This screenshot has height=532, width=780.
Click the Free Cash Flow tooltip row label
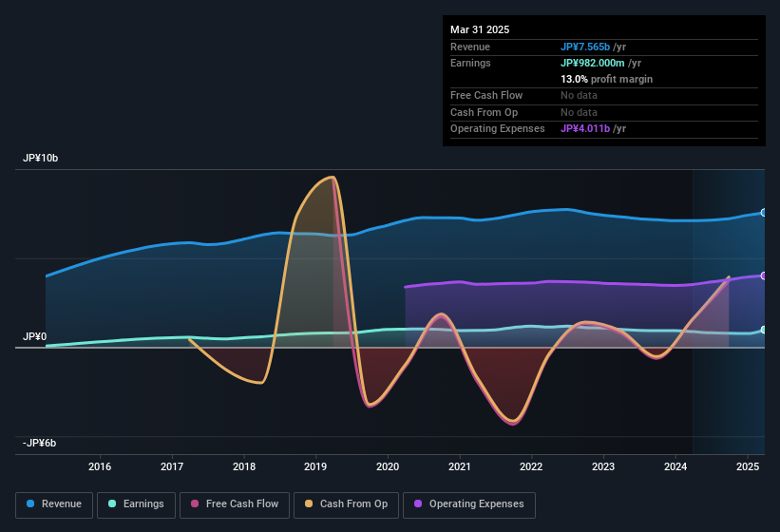[x=486, y=95]
